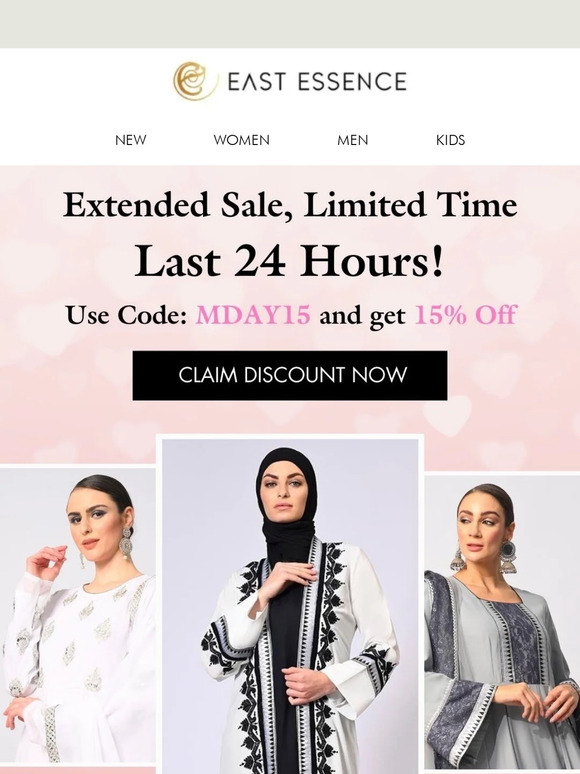580x774 pixels.
Task: Click the jhumka earring on right model
Action: pyautogui.click(x=508, y=558)
